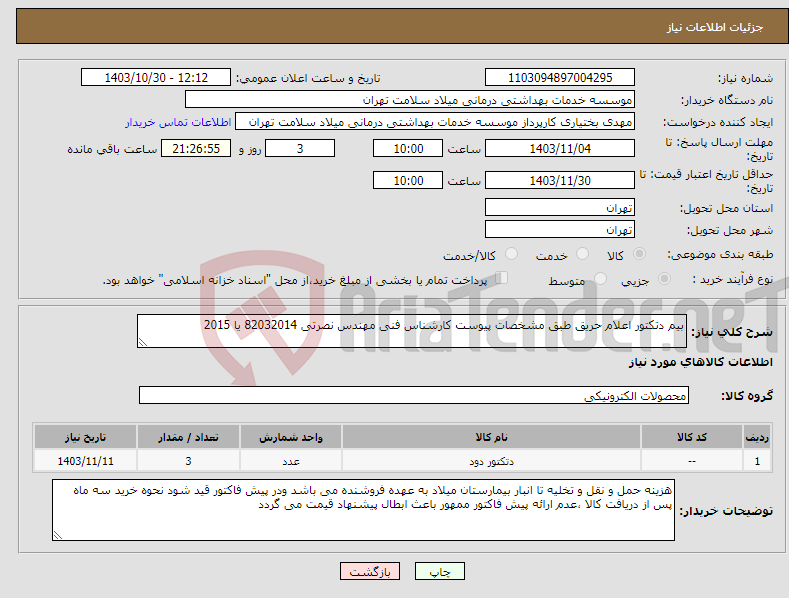The width and height of the screenshot is (789, 598).
Task: Click the delivery province field تهران
Action: (560, 207)
